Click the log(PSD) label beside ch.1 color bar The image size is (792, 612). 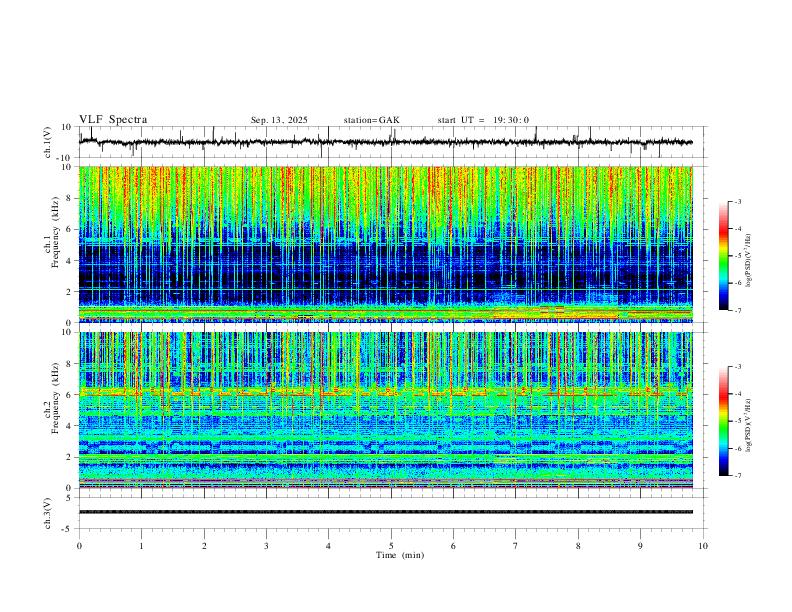coord(749,261)
